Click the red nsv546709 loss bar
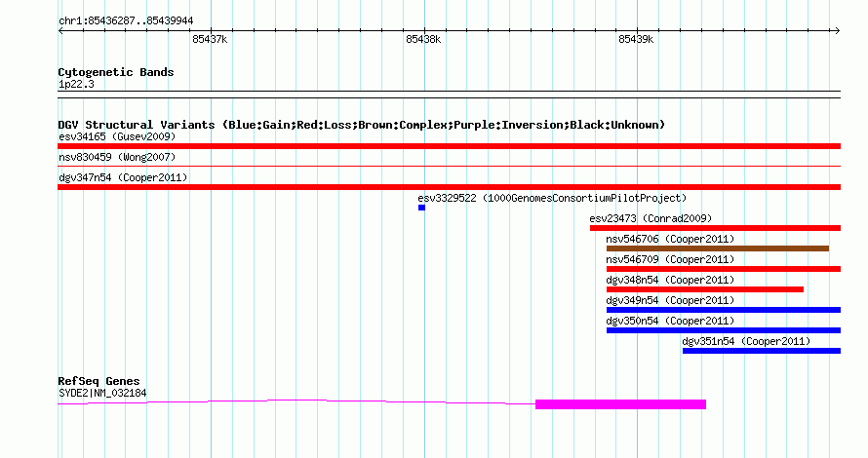The width and height of the screenshot is (868, 458). [x=724, y=269]
